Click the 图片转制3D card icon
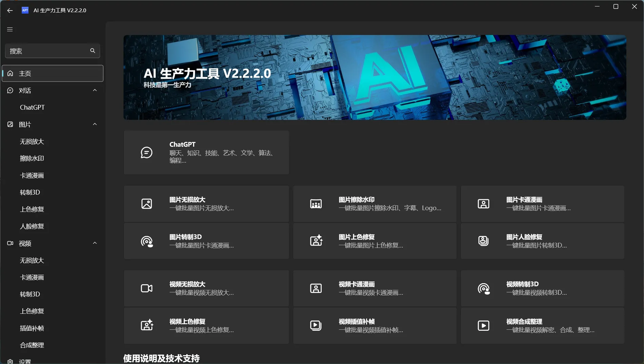This screenshot has height=364, width=644. 147,241
